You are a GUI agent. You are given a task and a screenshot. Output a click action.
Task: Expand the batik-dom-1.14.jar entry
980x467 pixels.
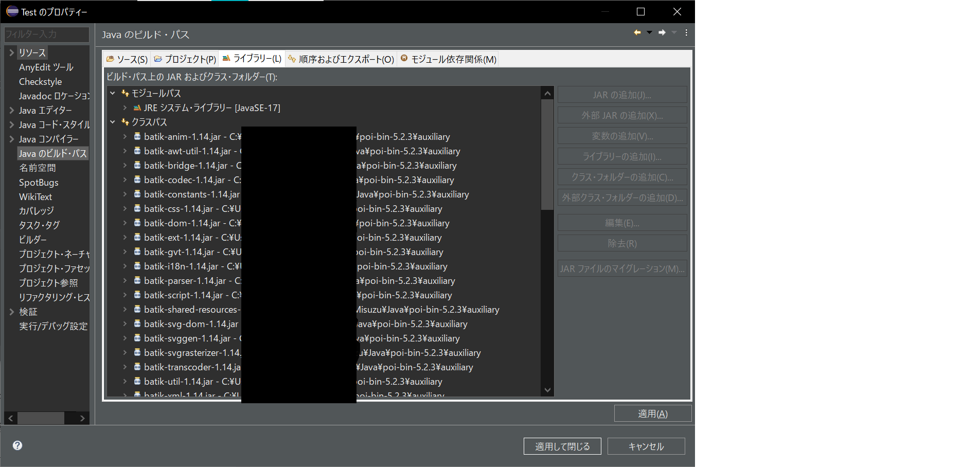point(125,223)
